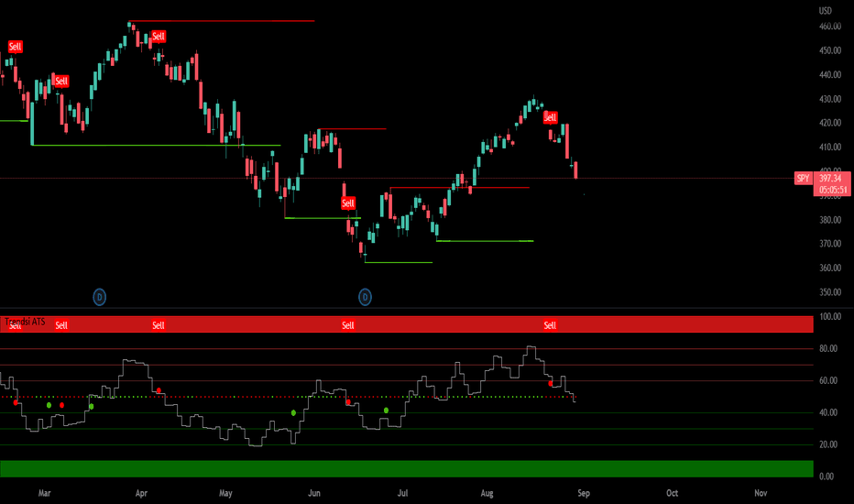The width and height of the screenshot is (854, 504).
Task: Click the 80.00 indicator scale value
Action: 828,349
